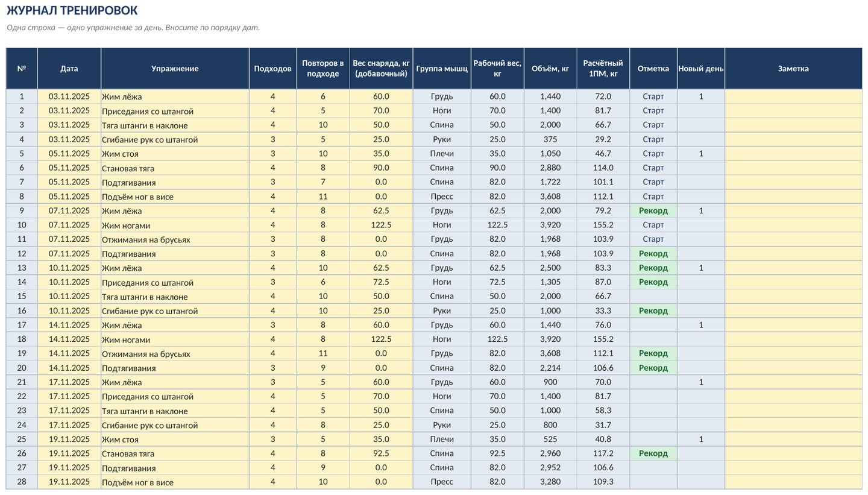Select the "Отметка" column header
The image size is (868, 495).
coord(653,69)
